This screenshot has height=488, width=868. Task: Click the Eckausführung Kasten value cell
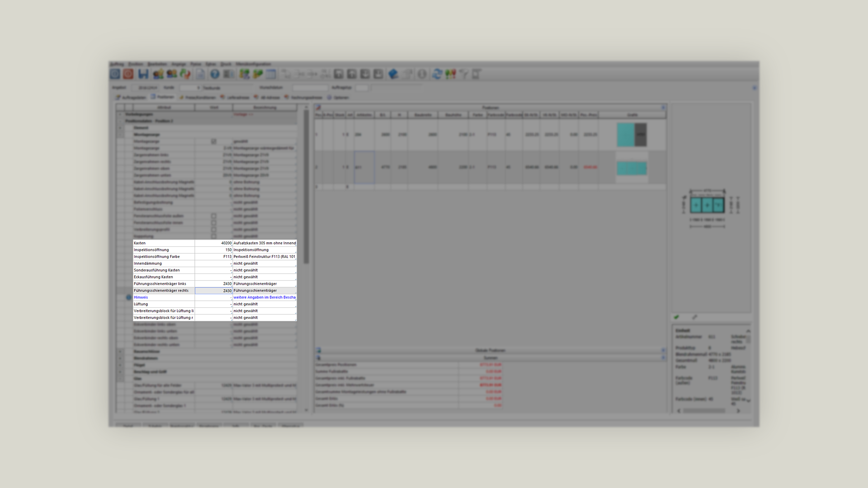[x=214, y=277]
